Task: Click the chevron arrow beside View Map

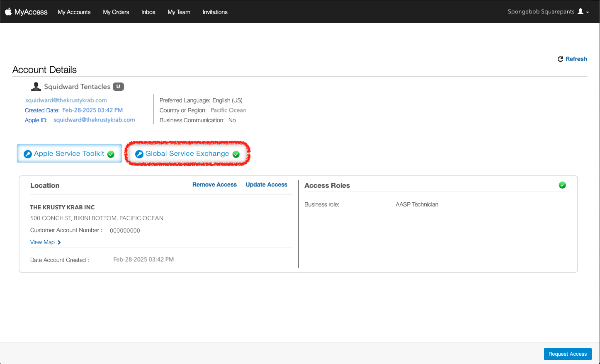Action: (59, 243)
